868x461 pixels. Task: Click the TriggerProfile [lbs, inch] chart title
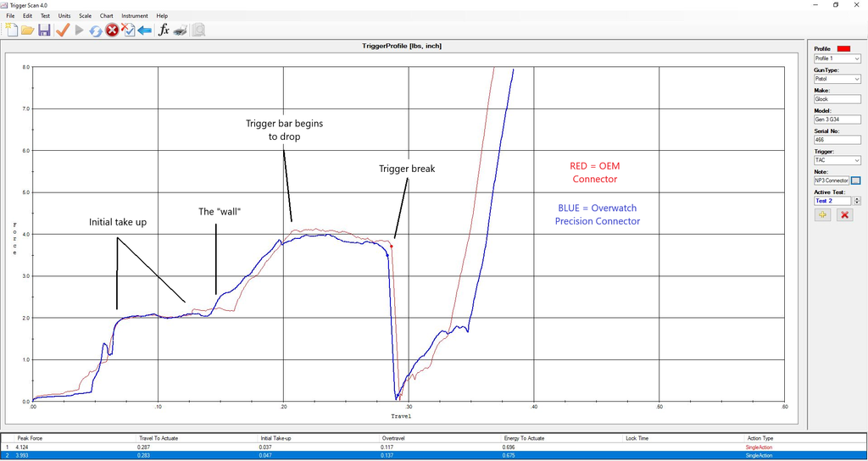[401, 46]
